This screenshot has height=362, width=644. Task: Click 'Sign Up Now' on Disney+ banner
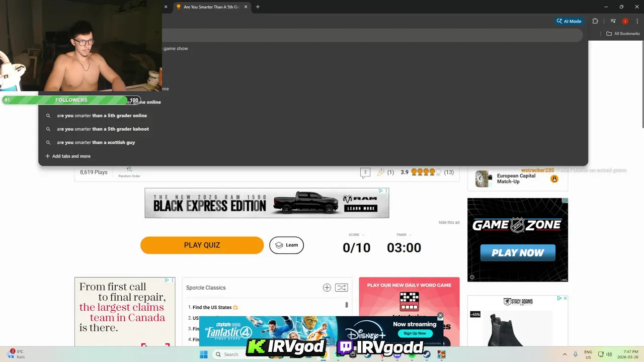(415, 333)
